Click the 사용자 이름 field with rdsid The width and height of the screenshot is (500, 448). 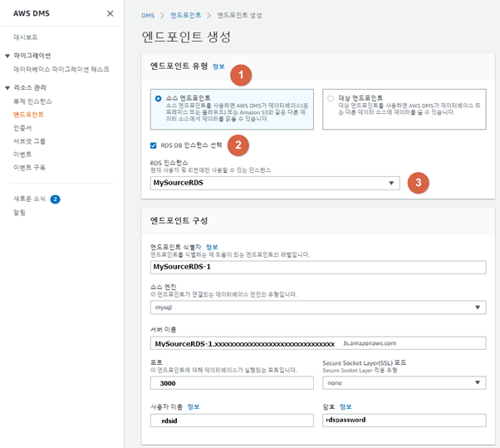232,421
